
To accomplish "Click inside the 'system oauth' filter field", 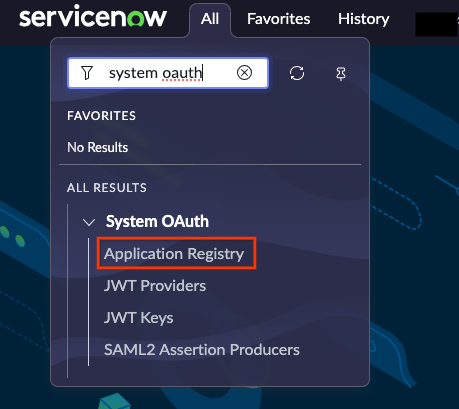I will (168, 73).
